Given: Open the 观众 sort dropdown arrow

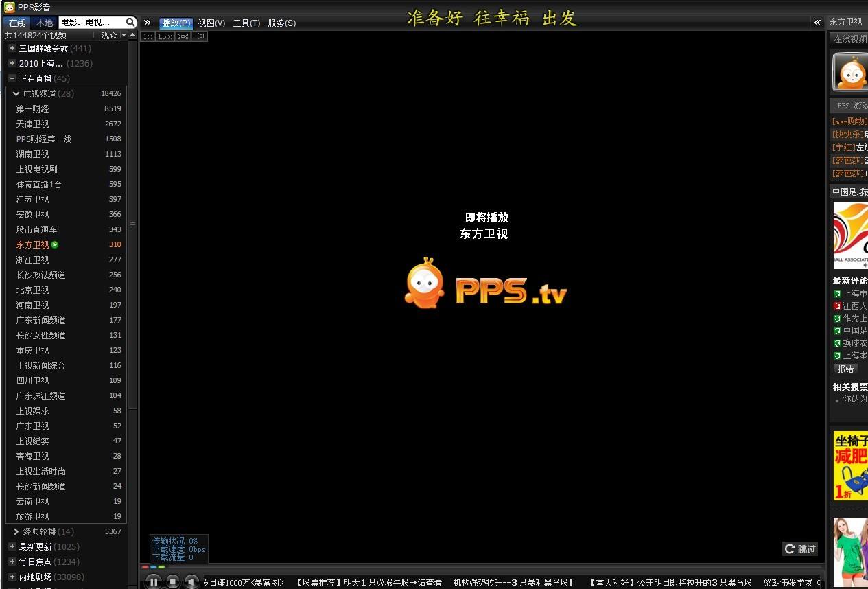Looking at the screenshot, I should (124, 36).
